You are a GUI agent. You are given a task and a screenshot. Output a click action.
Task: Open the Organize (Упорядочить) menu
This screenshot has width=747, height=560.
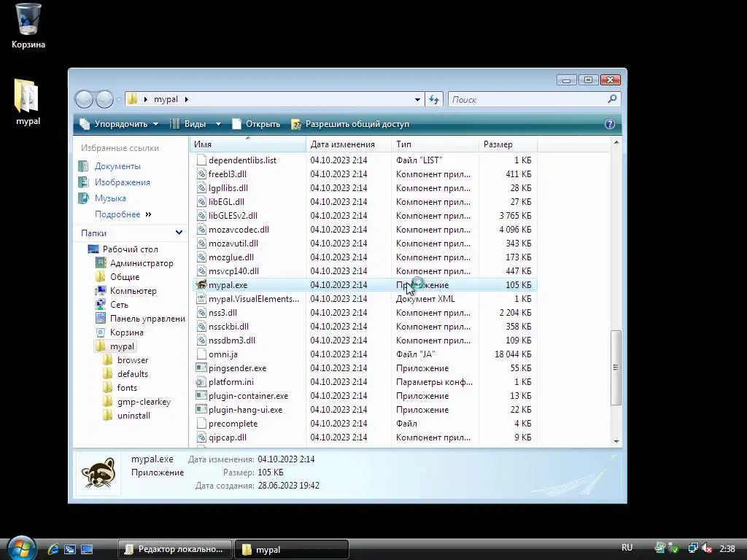click(119, 124)
